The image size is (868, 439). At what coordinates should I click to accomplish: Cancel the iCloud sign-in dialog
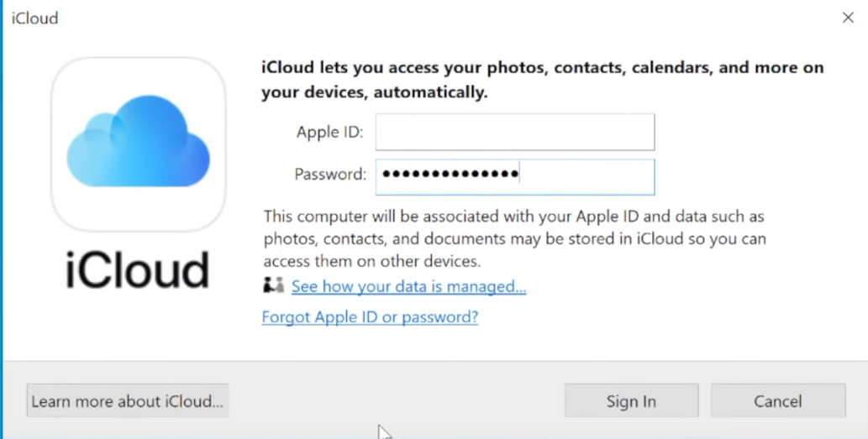777,401
